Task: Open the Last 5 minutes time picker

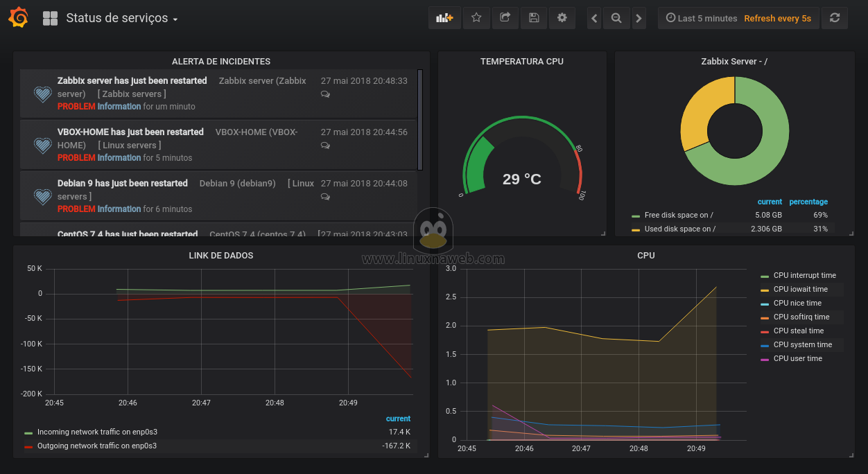Action: pyautogui.click(x=702, y=19)
